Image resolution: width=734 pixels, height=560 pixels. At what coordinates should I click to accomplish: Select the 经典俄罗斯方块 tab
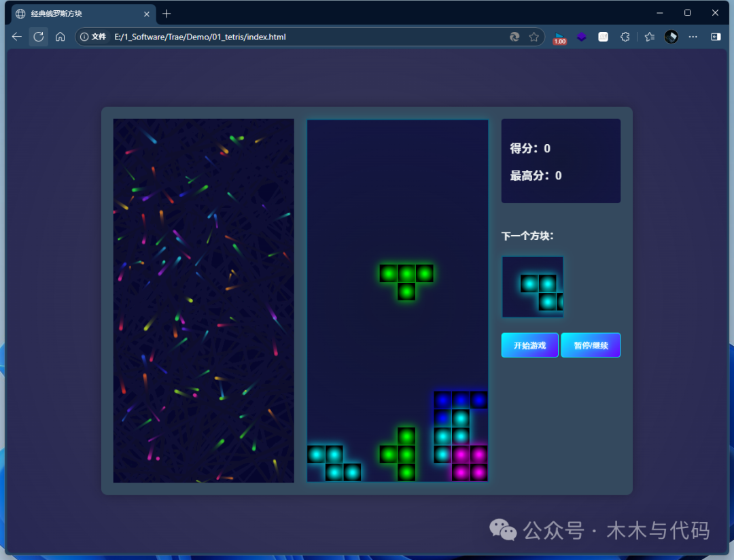[84, 14]
